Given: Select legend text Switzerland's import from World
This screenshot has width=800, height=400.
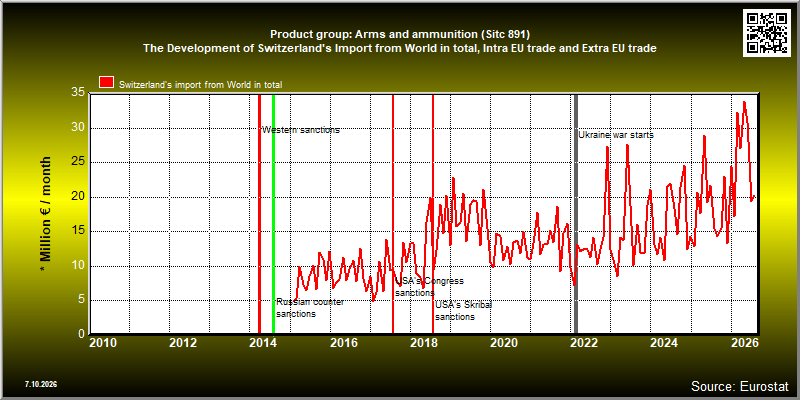Looking at the screenshot, I should point(200,85).
